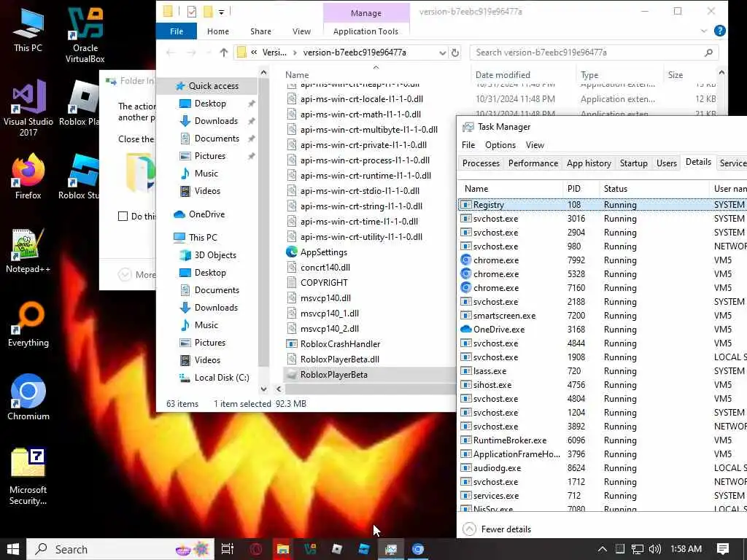Sort Task Manager by PID column
Screen dimensions: 747x560
[581, 189]
